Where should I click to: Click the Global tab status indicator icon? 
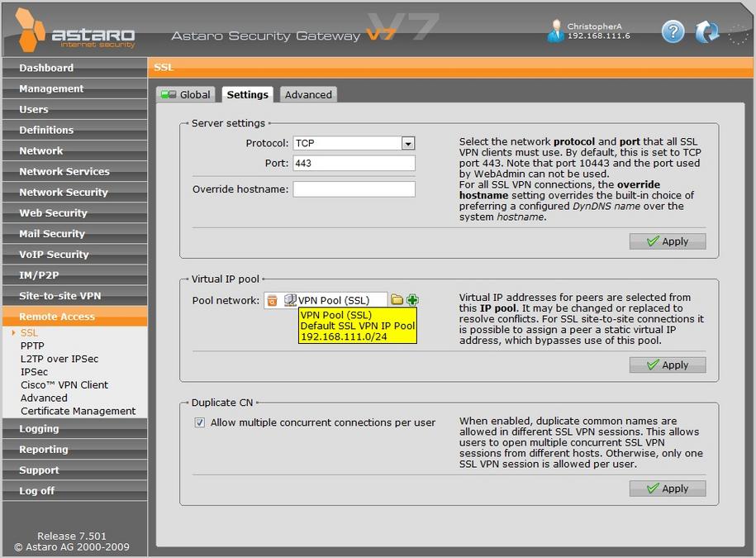pos(169,94)
